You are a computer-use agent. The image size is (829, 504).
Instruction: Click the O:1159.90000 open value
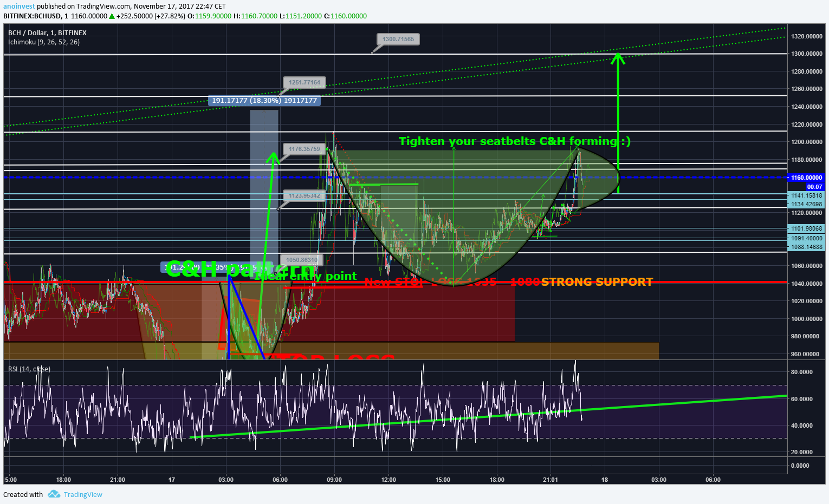209,16
